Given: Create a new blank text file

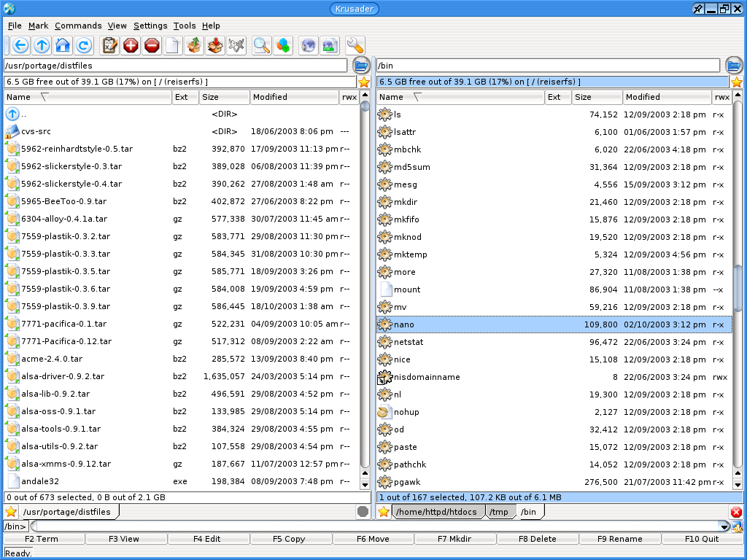Looking at the screenshot, I should tap(172, 46).
